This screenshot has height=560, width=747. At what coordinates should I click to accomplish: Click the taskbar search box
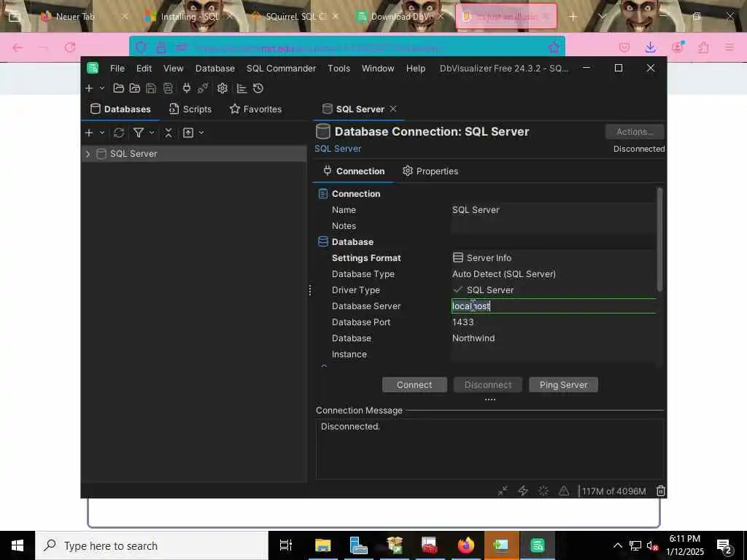coord(152,545)
